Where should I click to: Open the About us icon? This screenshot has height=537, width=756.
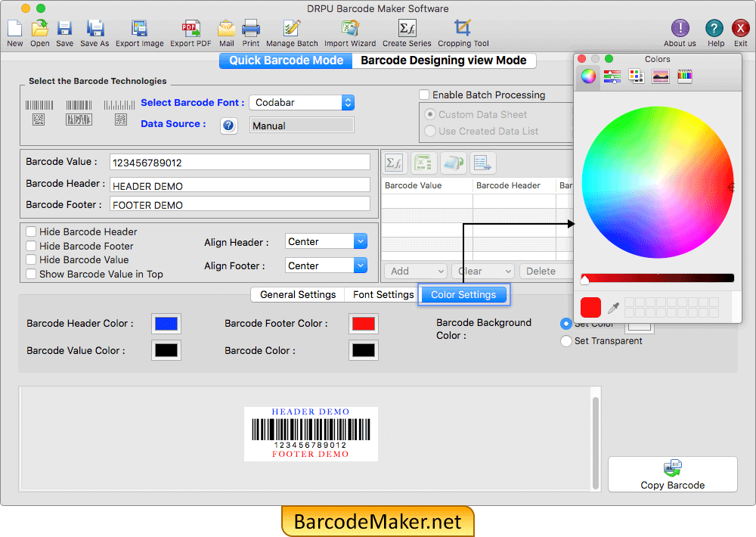point(680,29)
